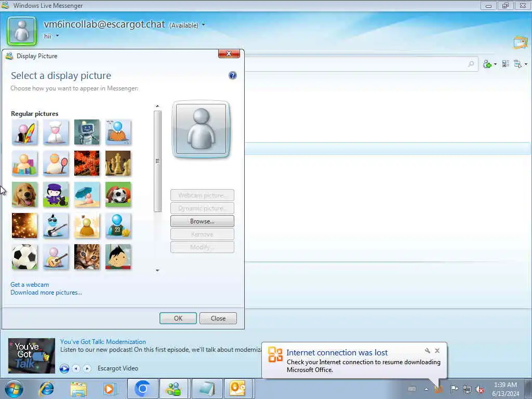Choose the chef display picture
The width and height of the screenshot is (532, 399).
pyautogui.click(x=56, y=132)
